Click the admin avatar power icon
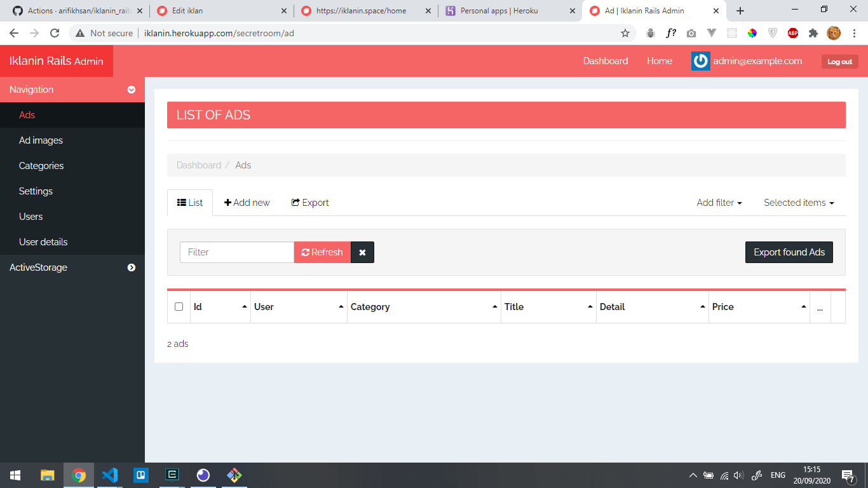This screenshot has width=868, height=488. pos(700,61)
